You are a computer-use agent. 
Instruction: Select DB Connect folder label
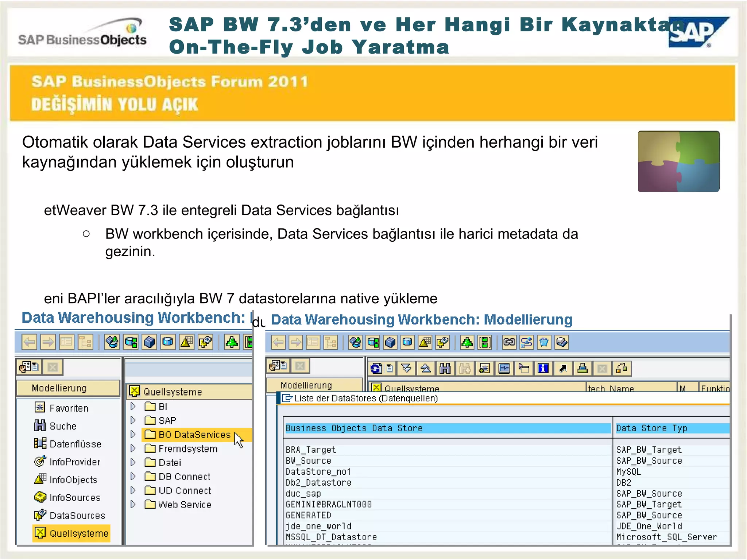[x=185, y=477]
